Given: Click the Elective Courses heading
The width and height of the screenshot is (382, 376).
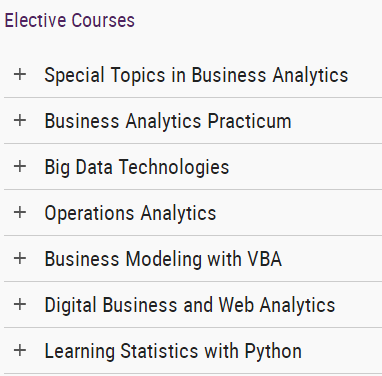Looking at the screenshot, I should coord(70,20).
